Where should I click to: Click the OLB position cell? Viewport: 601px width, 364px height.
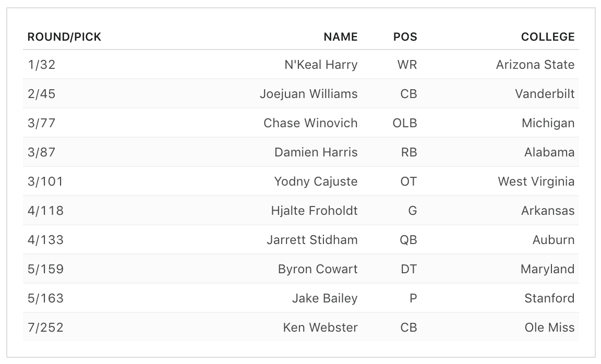pyautogui.click(x=405, y=124)
